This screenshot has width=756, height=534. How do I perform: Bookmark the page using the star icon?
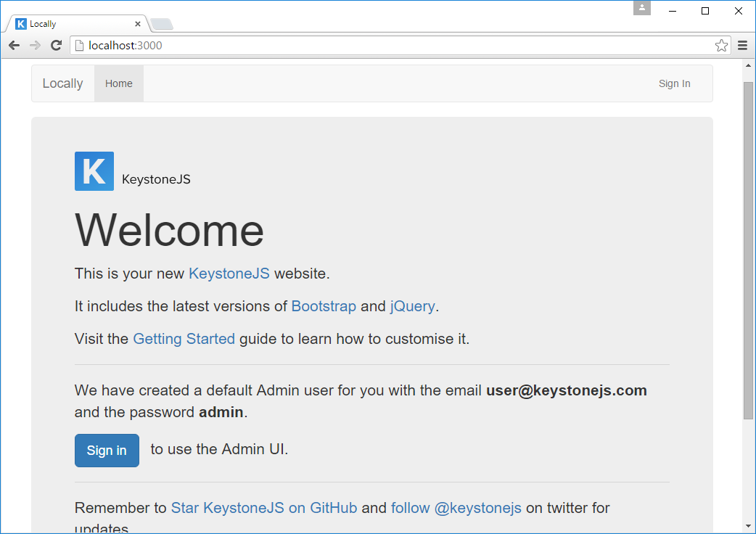(721, 45)
